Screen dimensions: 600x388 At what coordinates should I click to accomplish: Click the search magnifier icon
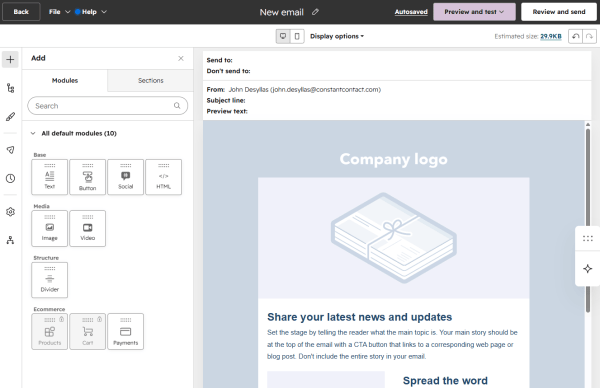pos(177,106)
